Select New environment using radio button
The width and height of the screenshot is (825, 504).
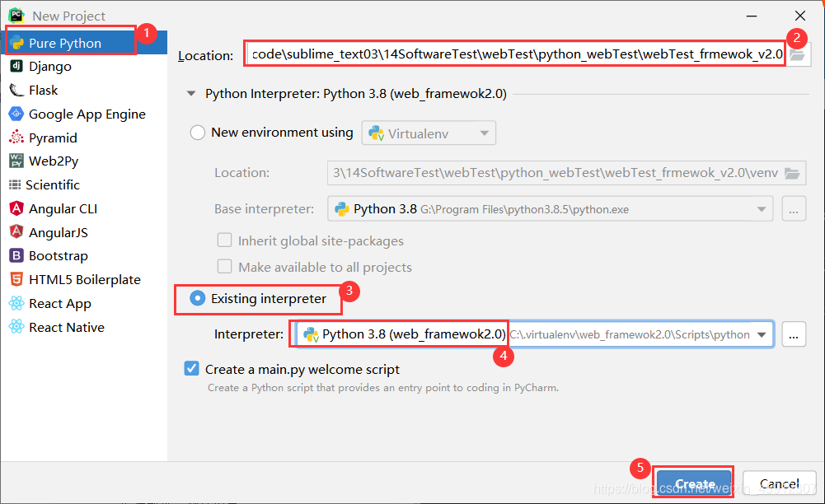coord(197,133)
